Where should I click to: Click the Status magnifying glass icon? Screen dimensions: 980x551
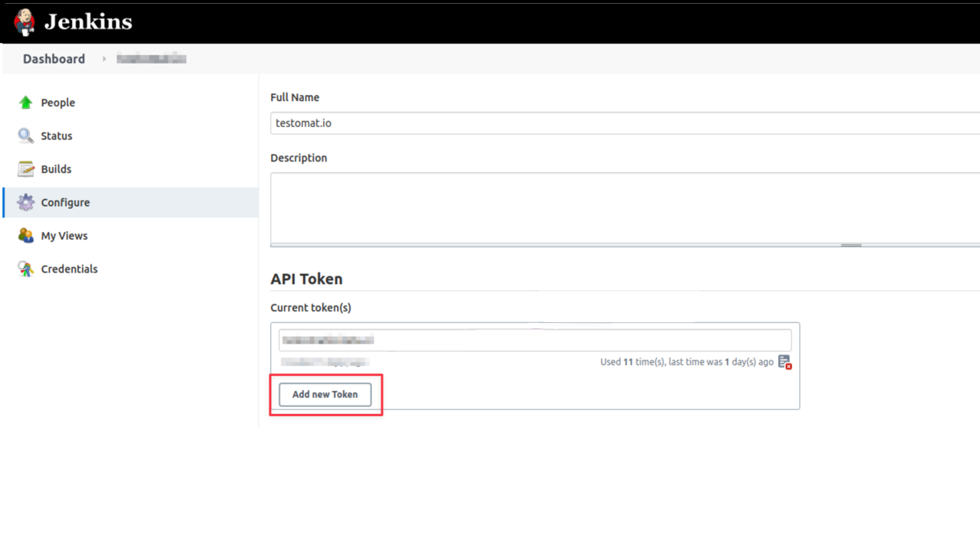pyautogui.click(x=26, y=136)
